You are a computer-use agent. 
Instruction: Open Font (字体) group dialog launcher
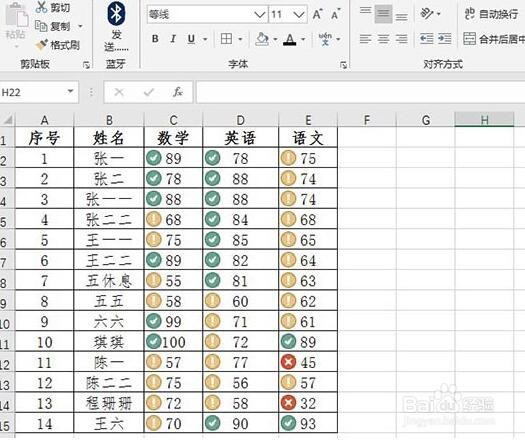(343, 65)
